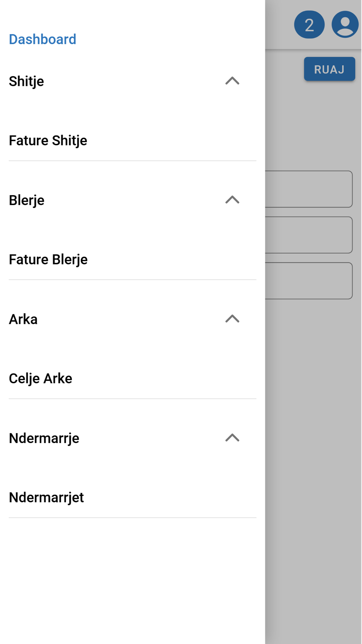Focus the lowest outlined input field
362x644 pixels.
pos(308,281)
